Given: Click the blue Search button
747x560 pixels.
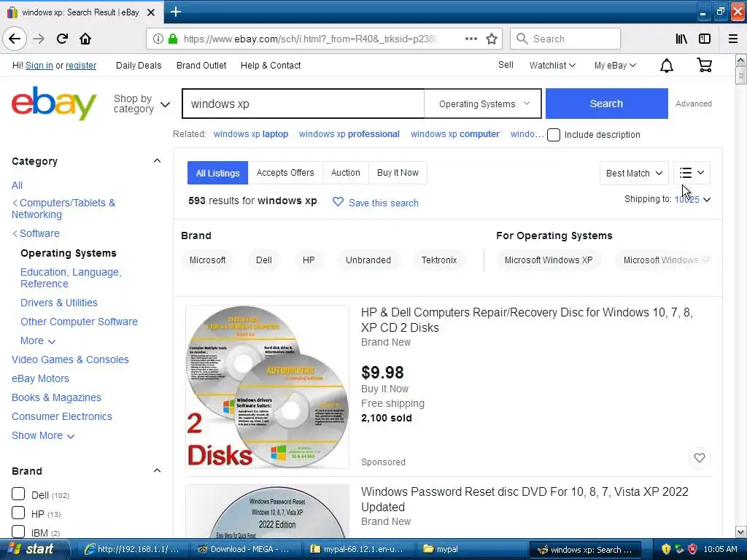Looking at the screenshot, I should pyautogui.click(x=606, y=104).
